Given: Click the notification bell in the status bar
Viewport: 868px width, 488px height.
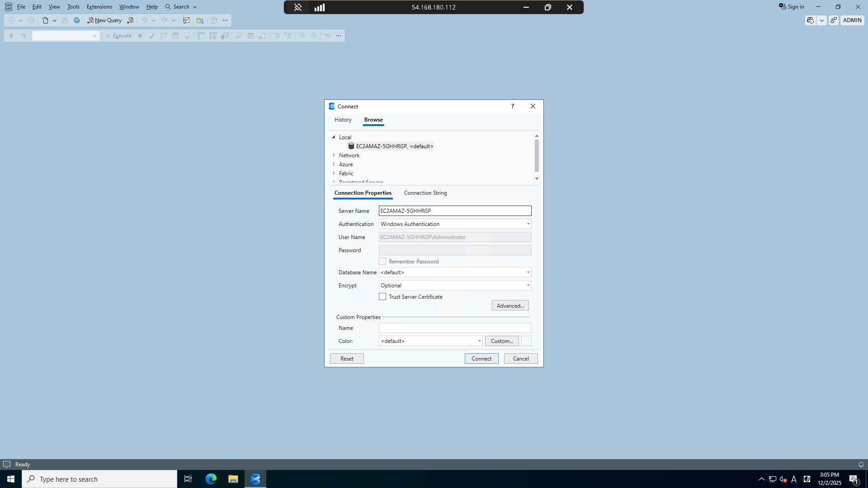Looking at the screenshot, I should coord(861,465).
